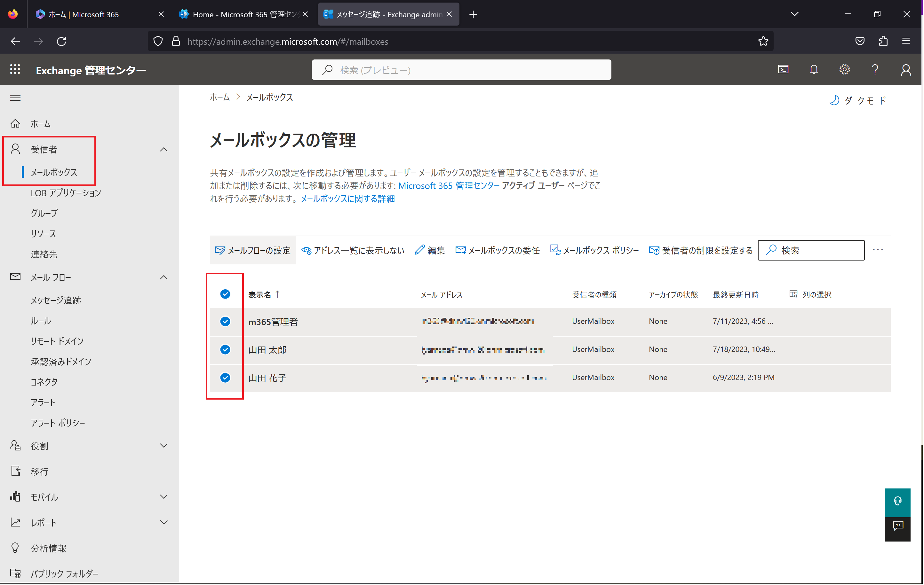Open リモート ドメイン in sidebar
Image resolution: width=924 pixels, height=585 pixels.
coord(58,341)
